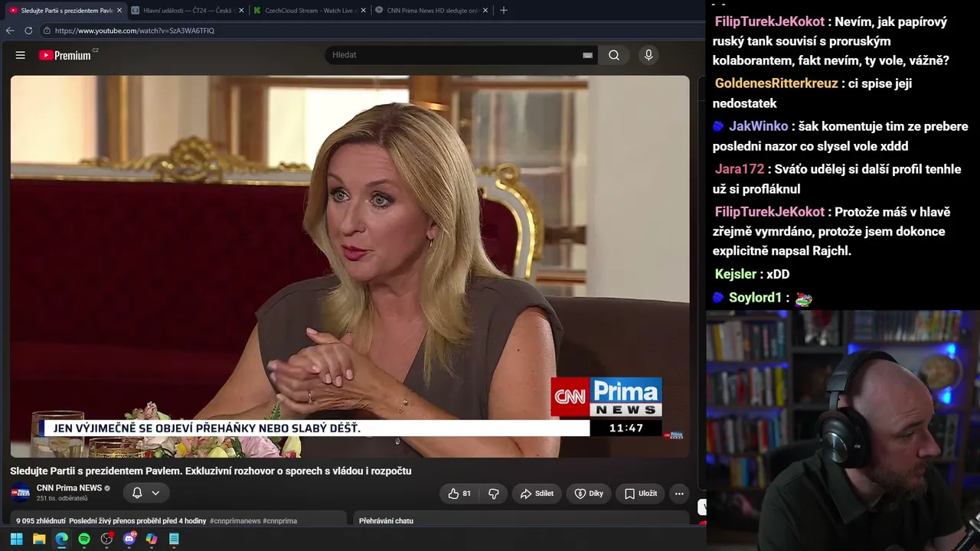Reload the page with refresh icon
The height and width of the screenshot is (551, 980).
(28, 31)
